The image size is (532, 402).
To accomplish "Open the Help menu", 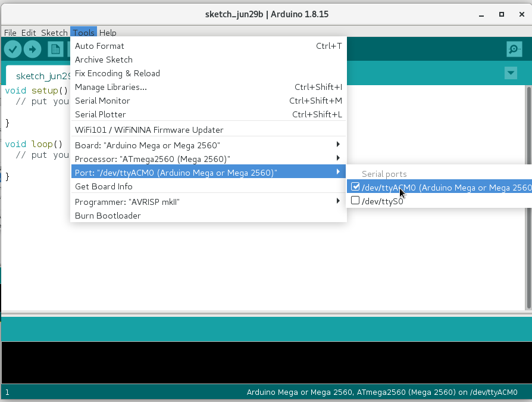I will click(108, 33).
